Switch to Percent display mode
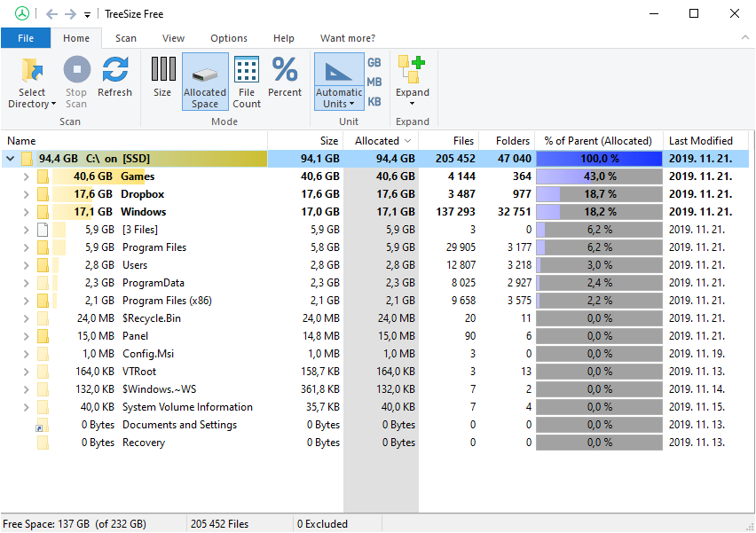 (x=285, y=77)
